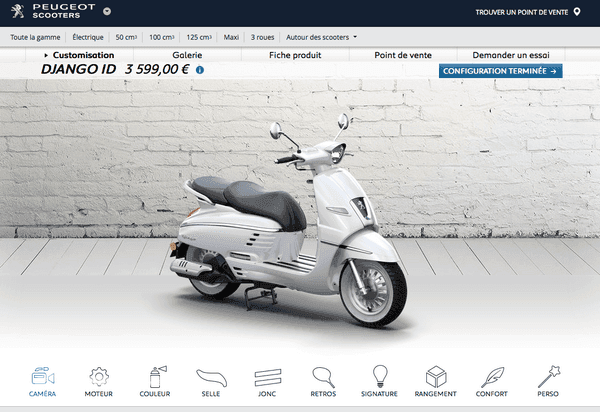Open the Signature light bulb option
The image size is (600, 412).
(380, 382)
